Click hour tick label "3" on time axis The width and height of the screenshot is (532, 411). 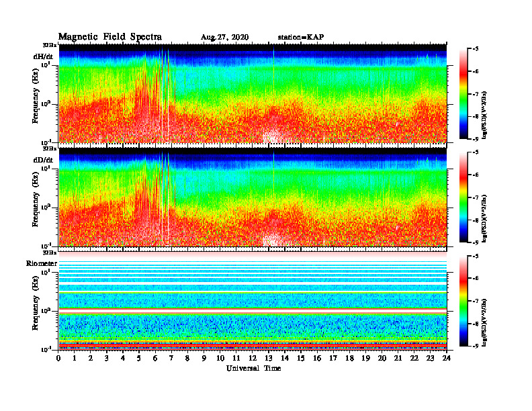(x=107, y=358)
